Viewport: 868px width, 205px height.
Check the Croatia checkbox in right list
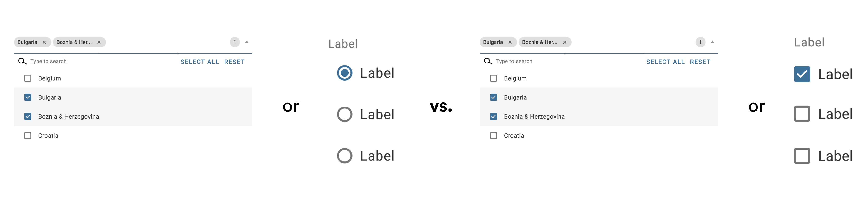coord(494,135)
